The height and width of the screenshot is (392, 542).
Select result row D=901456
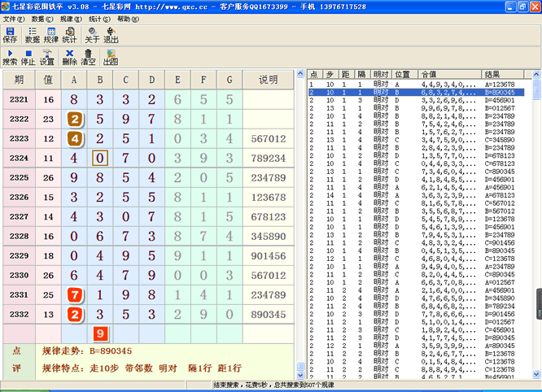416,314
